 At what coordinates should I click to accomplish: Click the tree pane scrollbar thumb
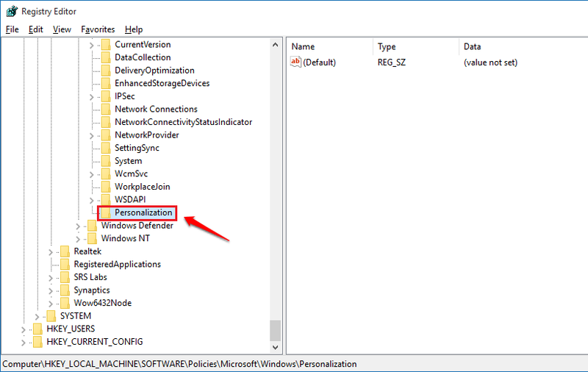pyautogui.click(x=275, y=330)
